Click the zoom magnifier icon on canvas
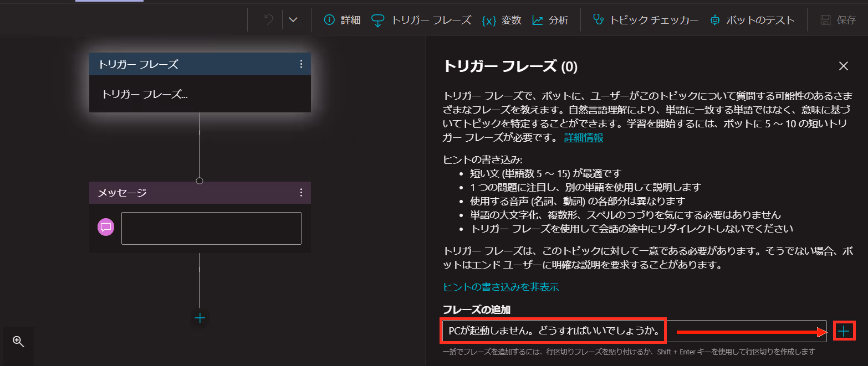The height and width of the screenshot is (366, 868). [x=18, y=342]
